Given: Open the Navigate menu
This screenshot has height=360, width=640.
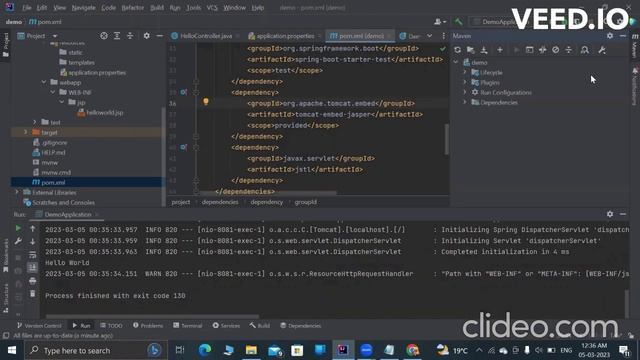Looking at the screenshot, I should (x=83, y=7).
